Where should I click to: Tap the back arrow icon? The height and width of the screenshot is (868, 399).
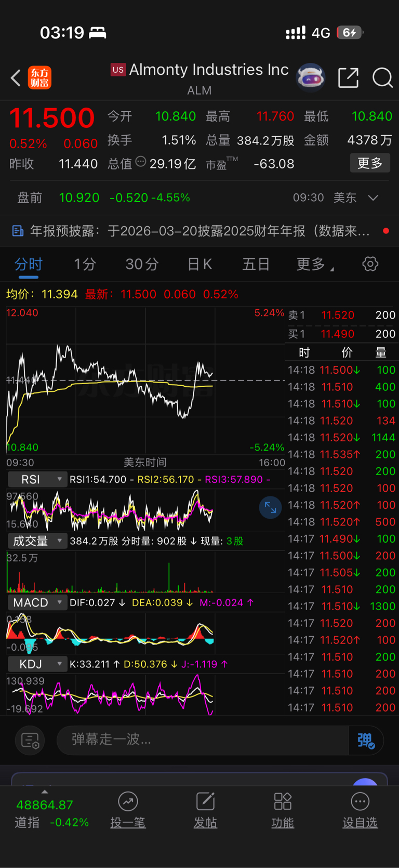click(x=16, y=78)
